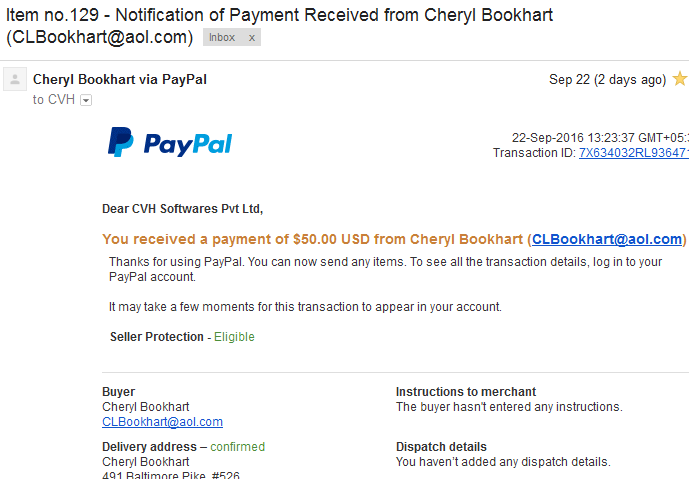Image resolution: width=689 pixels, height=479 pixels.
Task: Click the Dear CVH Softwares greeting
Action: [182, 209]
